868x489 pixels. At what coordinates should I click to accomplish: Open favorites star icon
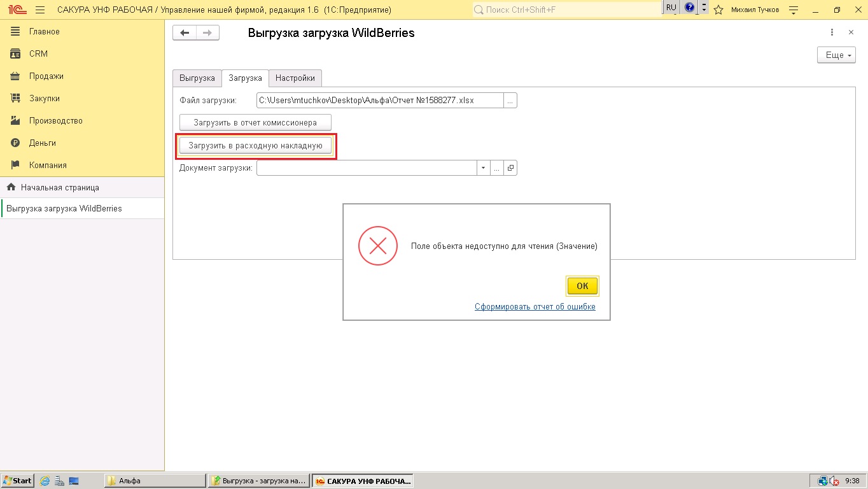pos(718,10)
